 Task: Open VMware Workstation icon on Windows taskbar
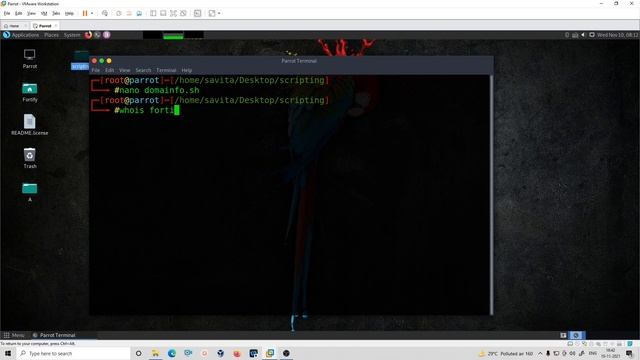(270, 353)
